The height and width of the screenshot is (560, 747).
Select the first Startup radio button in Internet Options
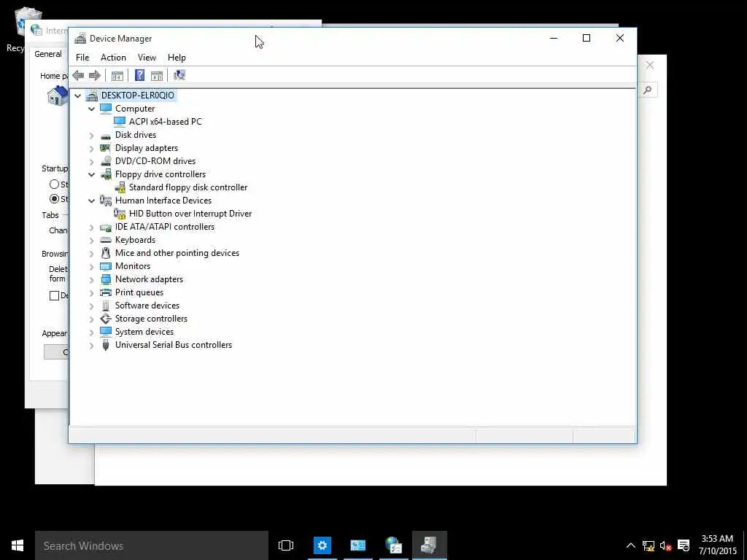pos(54,184)
